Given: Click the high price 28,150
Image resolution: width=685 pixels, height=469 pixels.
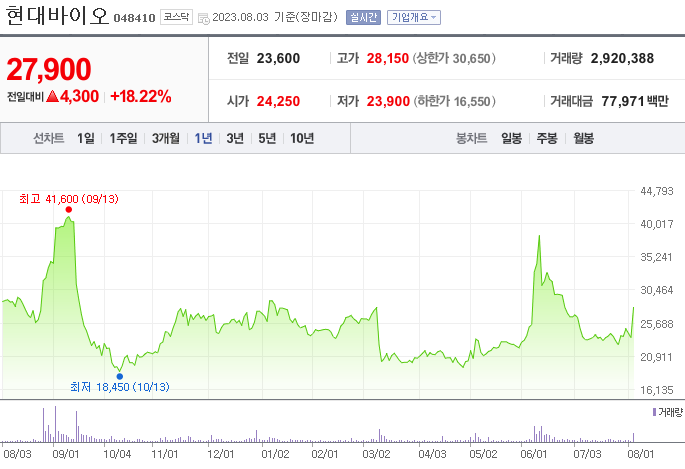Looking at the screenshot, I should pos(387,58).
